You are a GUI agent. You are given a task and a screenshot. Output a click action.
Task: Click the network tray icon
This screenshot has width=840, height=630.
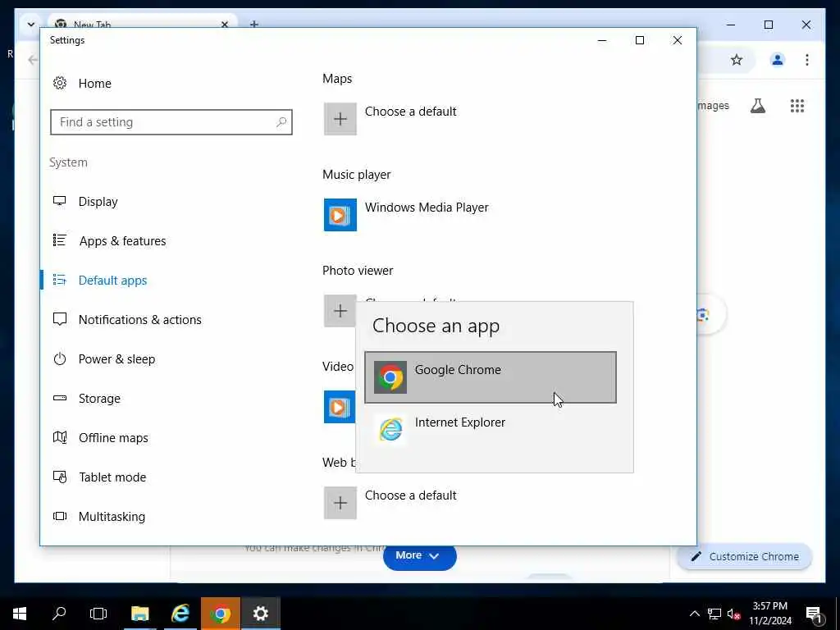pos(714,614)
